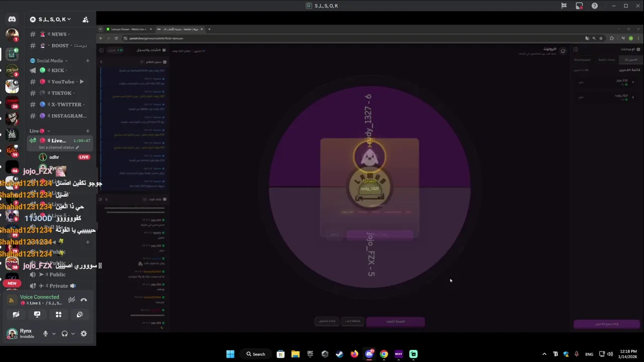The width and height of the screenshot is (644, 362).
Task: Open Microsoft Store from taskbar
Action: 281,354
